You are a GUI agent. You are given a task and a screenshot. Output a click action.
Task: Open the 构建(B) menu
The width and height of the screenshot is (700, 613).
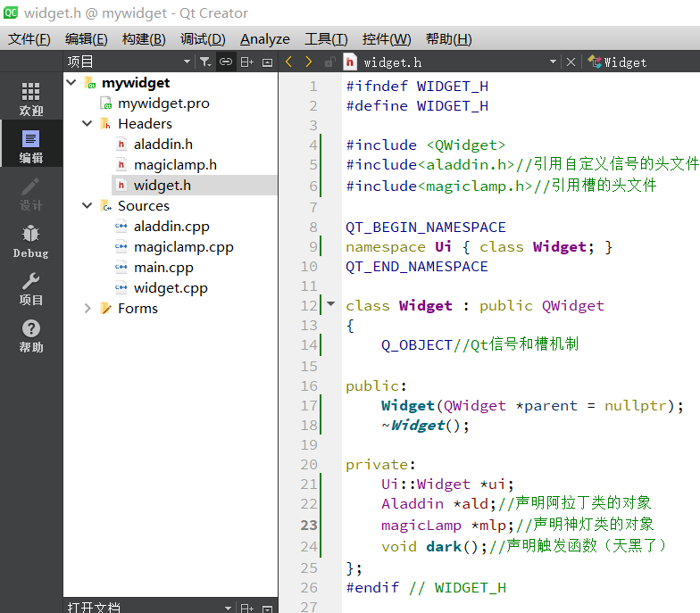[x=144, y=39]
